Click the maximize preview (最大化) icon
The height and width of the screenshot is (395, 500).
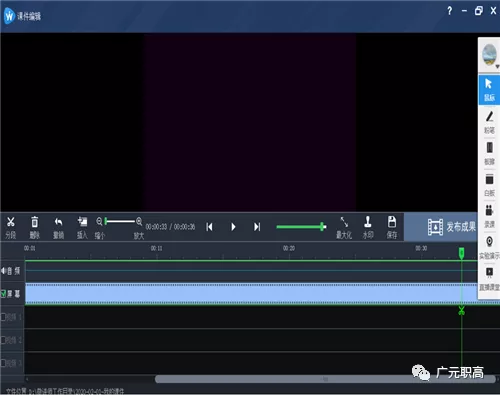coord(344,227)
